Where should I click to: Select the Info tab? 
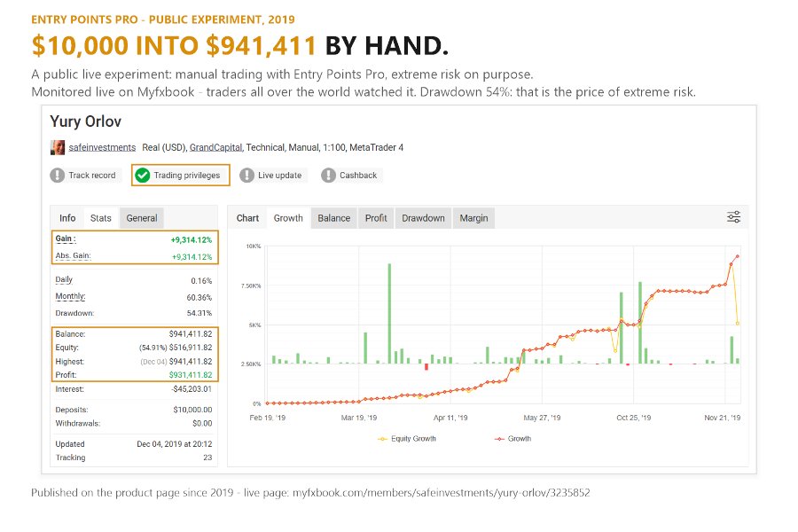pyautogui.click(x=67, y=218)
